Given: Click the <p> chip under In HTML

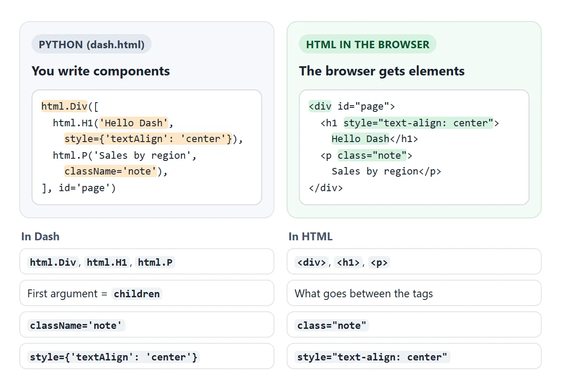Looking at the screenshot, I should tap(379, 263).
